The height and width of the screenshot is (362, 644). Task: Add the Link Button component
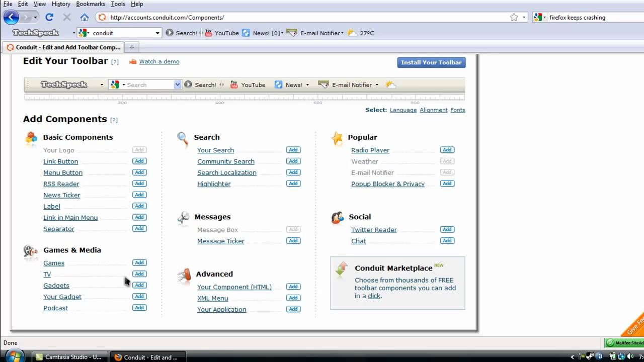point(139,161)
